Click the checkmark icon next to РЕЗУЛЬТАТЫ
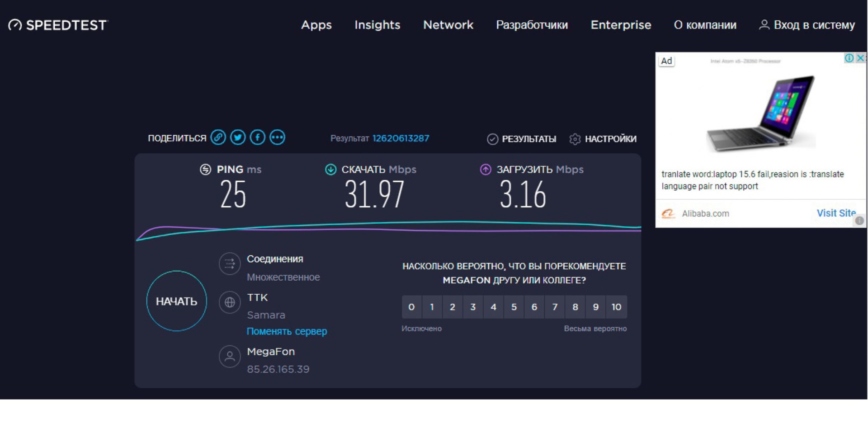This screenshot has height=424, width=868. coord(492,139)
